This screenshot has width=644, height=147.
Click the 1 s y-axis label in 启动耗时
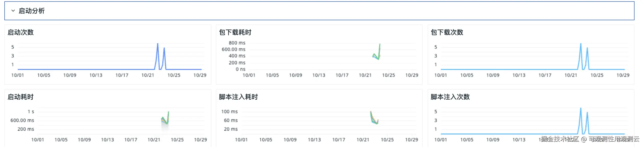[x=31, y=112]
